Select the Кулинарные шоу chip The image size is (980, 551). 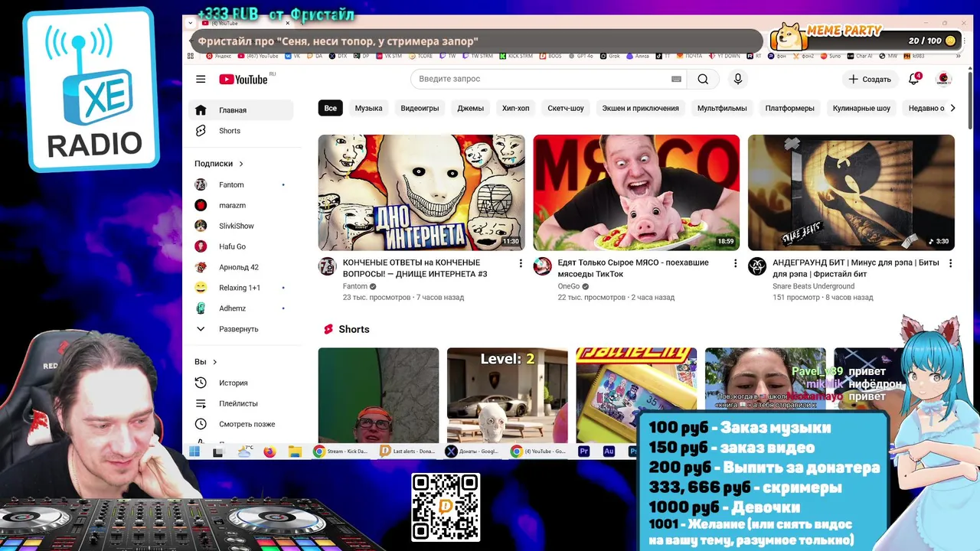[861, 108]
